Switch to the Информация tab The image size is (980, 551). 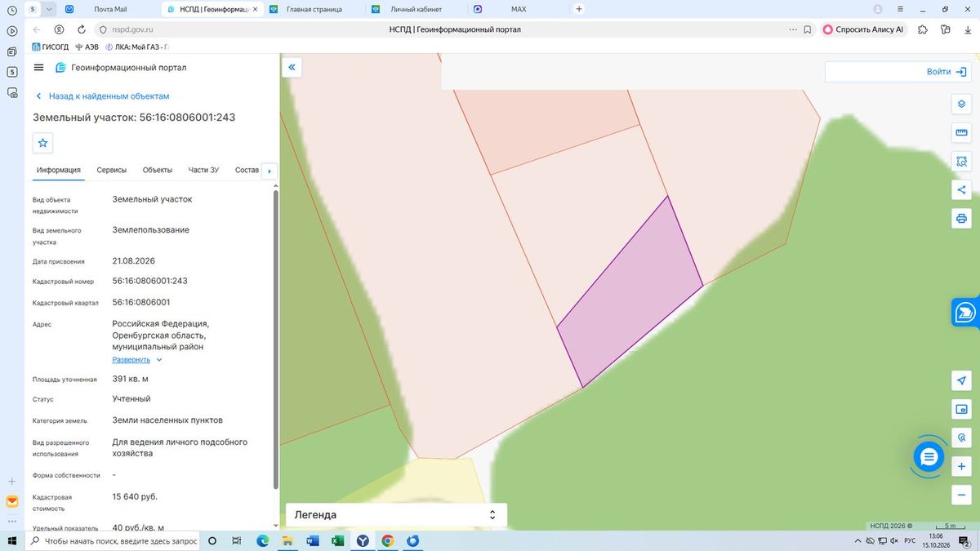59,170
